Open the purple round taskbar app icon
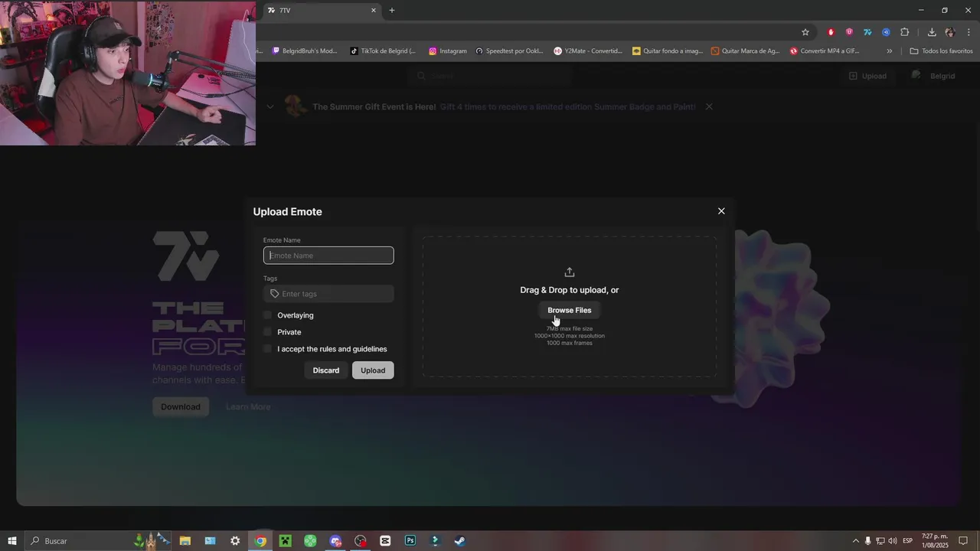Image resolution: width=980 pixels, height=551 pixels. [335, 541]
